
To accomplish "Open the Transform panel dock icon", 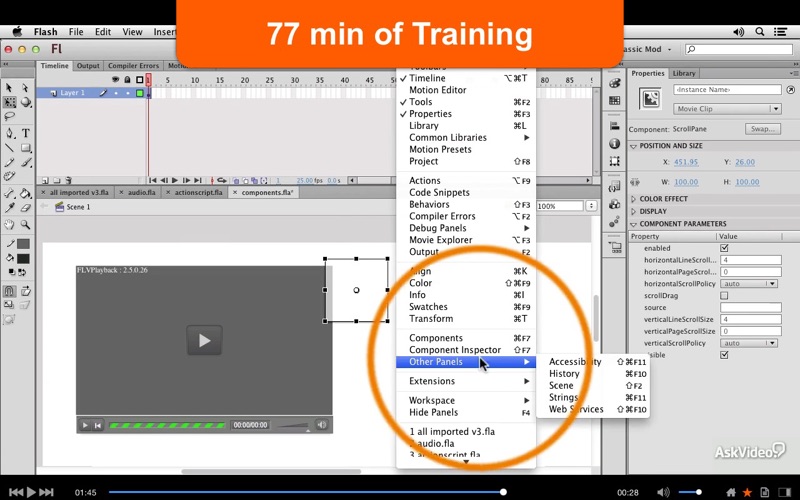I will point(615,161).
